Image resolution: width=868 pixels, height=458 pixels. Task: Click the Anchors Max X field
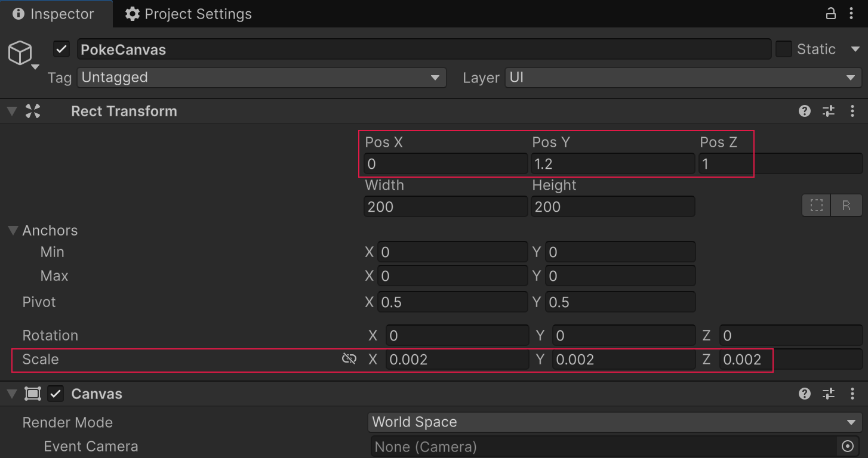452,276
